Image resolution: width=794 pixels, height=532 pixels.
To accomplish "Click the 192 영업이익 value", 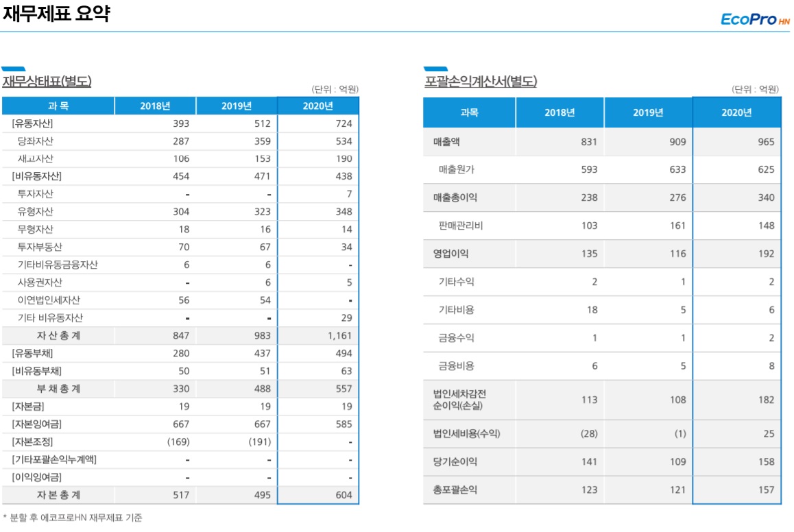I will point(766,254).
